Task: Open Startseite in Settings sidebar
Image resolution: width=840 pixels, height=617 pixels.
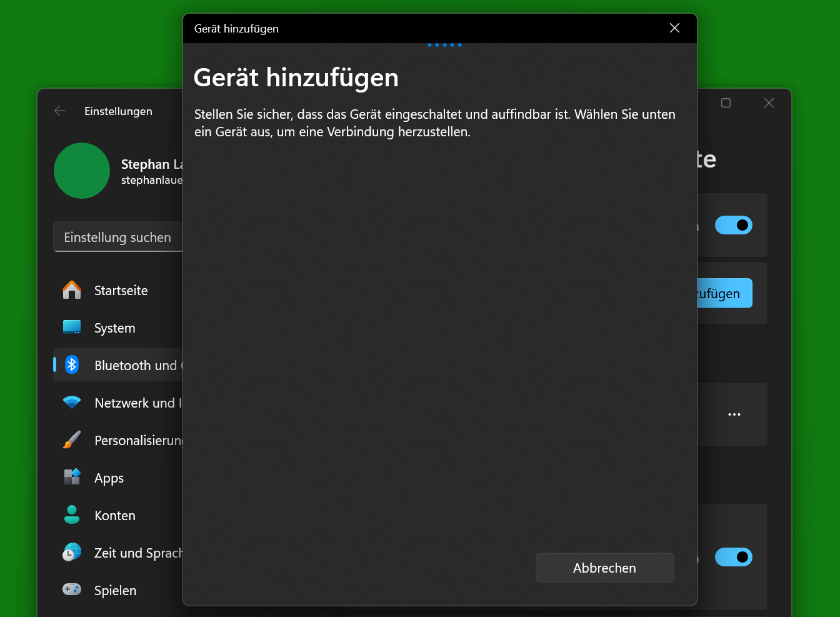Action: 118,290
